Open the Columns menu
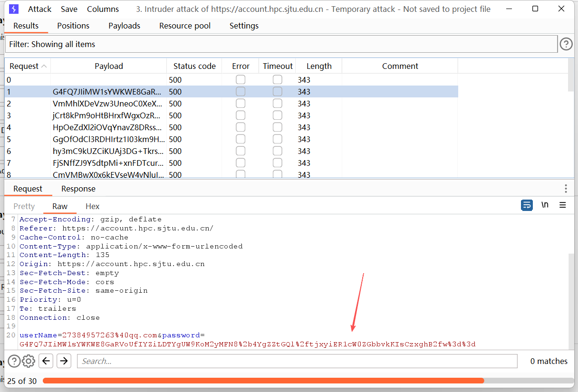 click(x=103, y=9)
